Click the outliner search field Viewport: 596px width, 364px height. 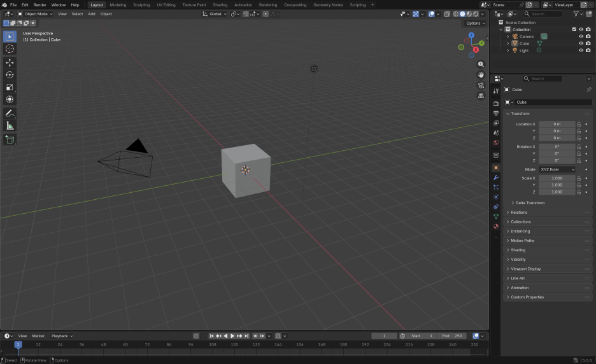(x=543, y=14)
